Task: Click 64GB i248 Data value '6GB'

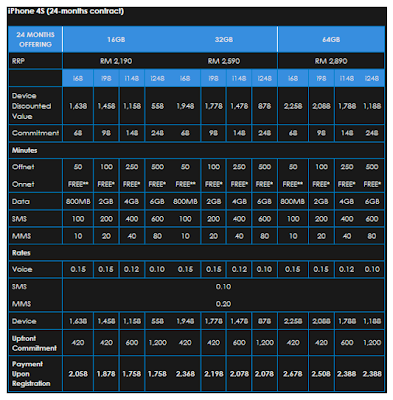Action: [x=372, y=201]
